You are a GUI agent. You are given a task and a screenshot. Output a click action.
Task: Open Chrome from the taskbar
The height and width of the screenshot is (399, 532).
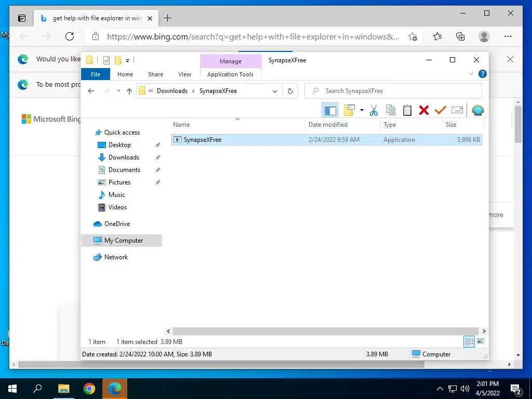89,389
